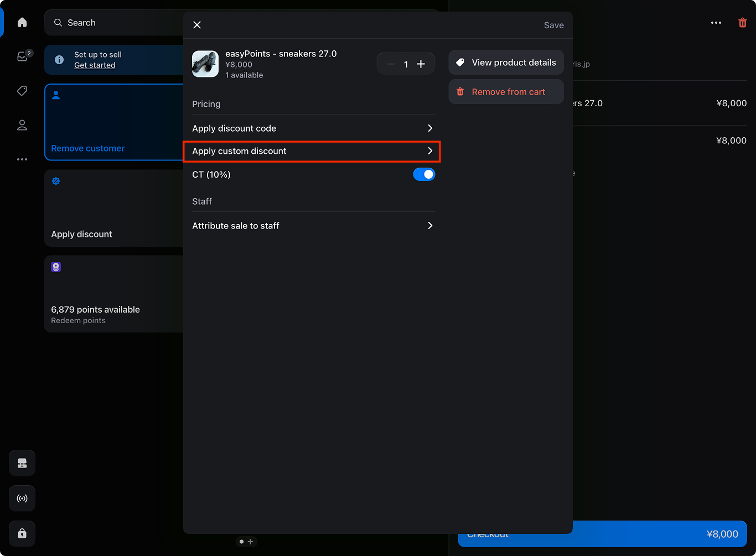Click View product details button

[506, 63]
